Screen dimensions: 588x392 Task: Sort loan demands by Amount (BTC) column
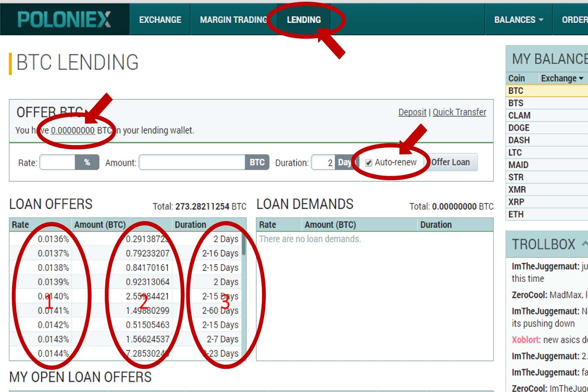330,224
